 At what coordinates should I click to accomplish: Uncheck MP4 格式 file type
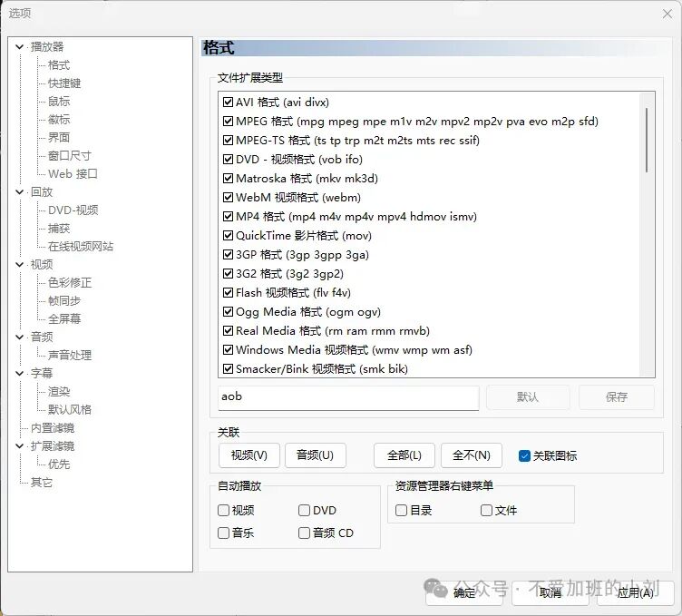[228, 217]
